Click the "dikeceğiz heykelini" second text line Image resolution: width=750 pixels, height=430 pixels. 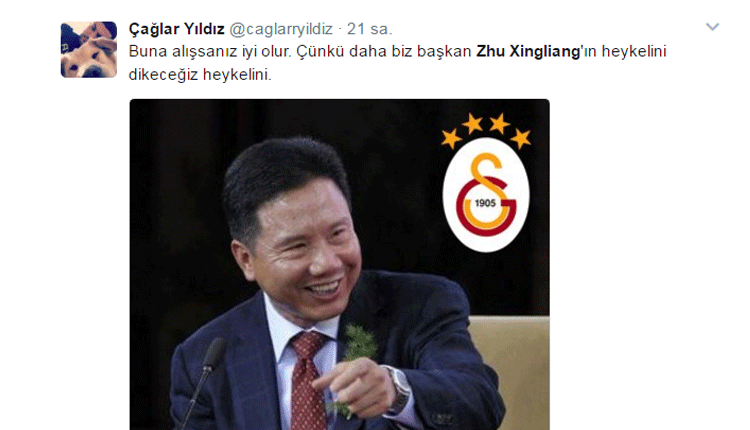click(x=200, y=75)
